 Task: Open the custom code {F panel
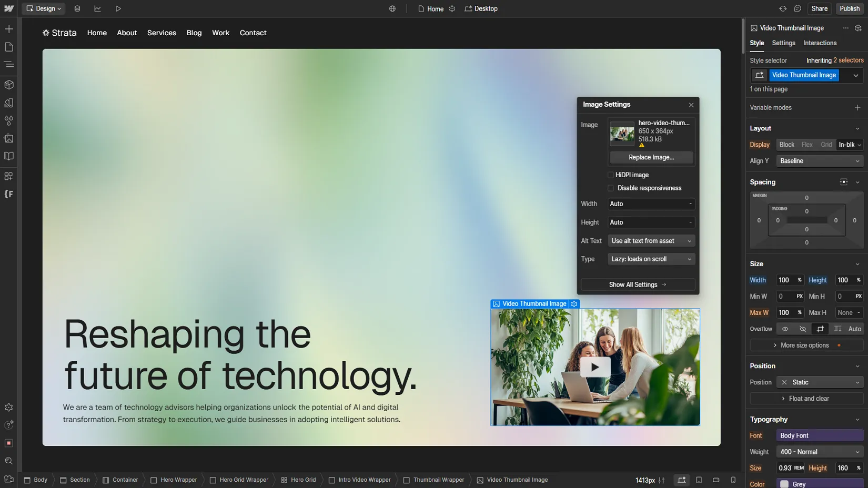tap(9, 194)
